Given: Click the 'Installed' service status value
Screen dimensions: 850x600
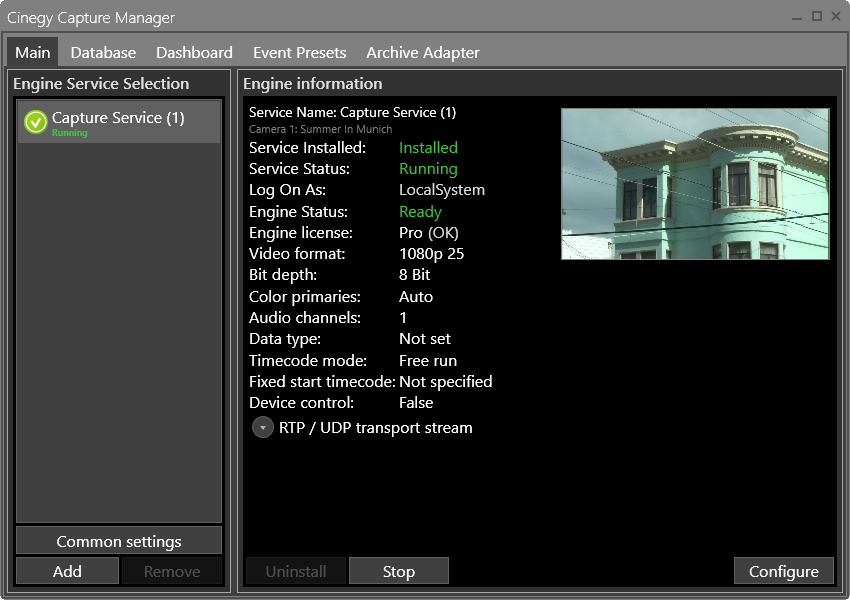Looking at the screenshot, I should click(428, 147).
